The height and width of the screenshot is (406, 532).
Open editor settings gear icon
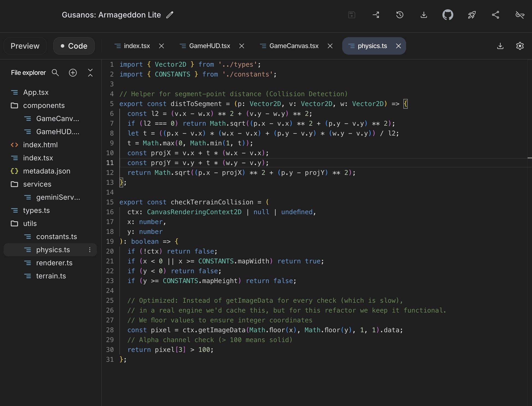click(520, 46)
